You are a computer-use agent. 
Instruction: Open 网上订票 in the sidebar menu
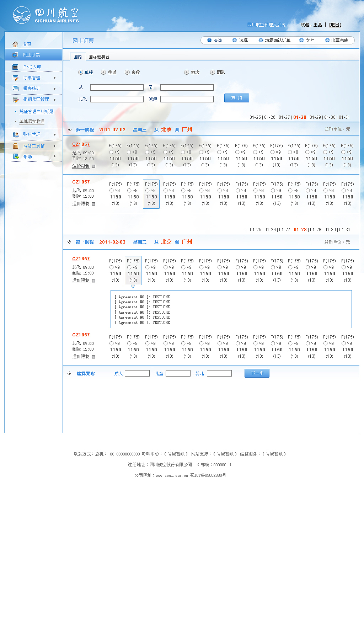(33, 55)
